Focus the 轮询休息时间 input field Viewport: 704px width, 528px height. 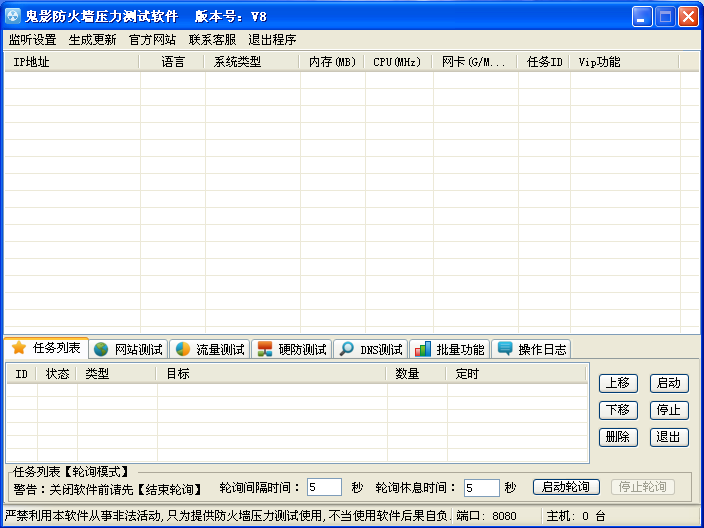coord(481,488)
